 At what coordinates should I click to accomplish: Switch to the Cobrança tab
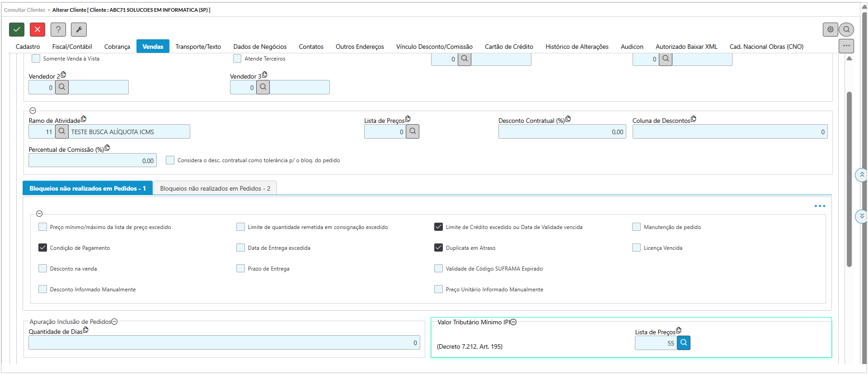(x=117, y=47)
